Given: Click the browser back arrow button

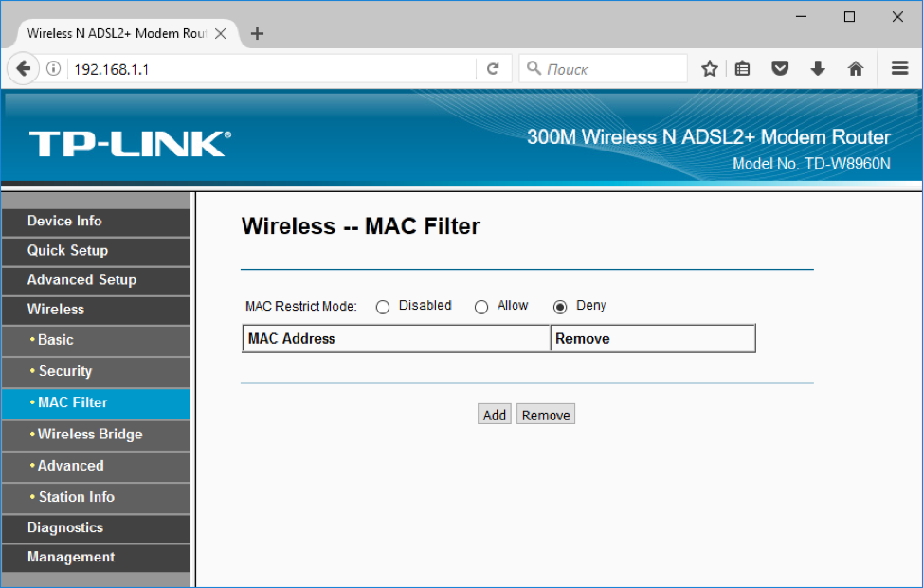Looking at the screenshot, I should (x=24, y=68).
